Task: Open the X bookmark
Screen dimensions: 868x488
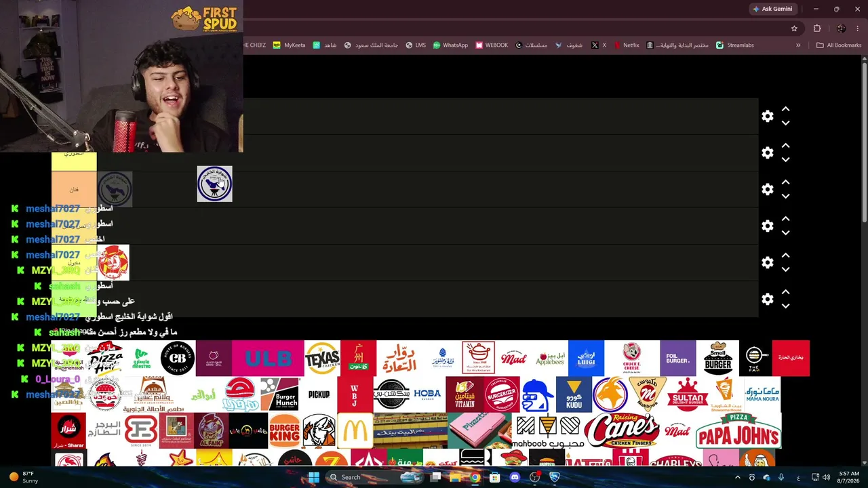Action: (x=598, y=45)
